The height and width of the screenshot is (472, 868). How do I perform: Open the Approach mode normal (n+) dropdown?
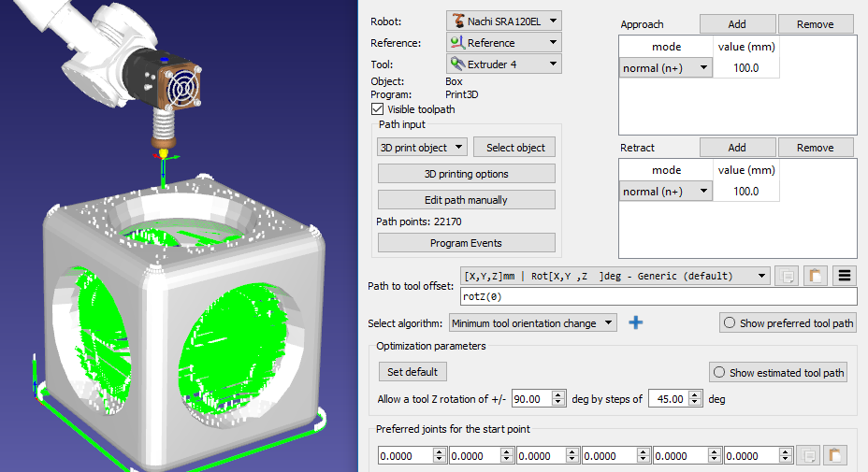[666, 68]
